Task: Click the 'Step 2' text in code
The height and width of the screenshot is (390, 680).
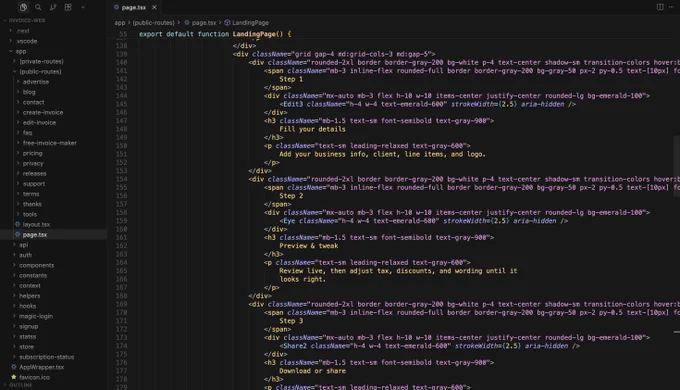Action: [x=291, y=196]
